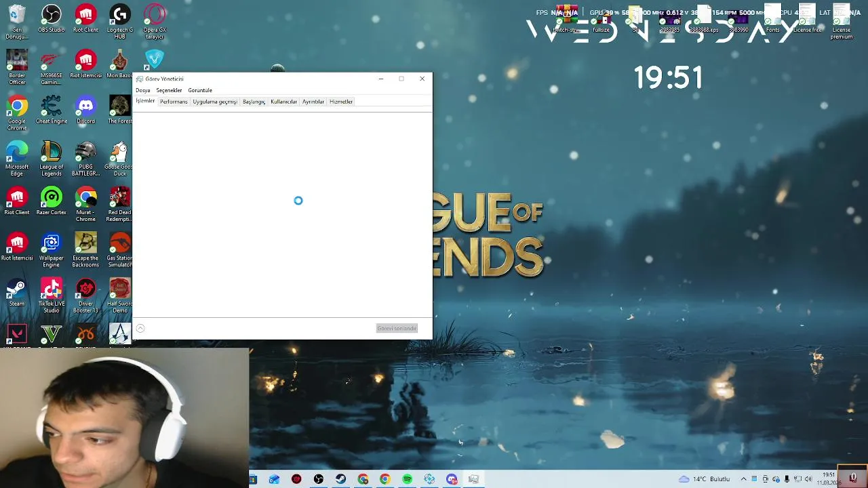The image size is (868, 488).
Task: Open the 14°C Bulutlu weather widget
Action: (x=704, y=479)
